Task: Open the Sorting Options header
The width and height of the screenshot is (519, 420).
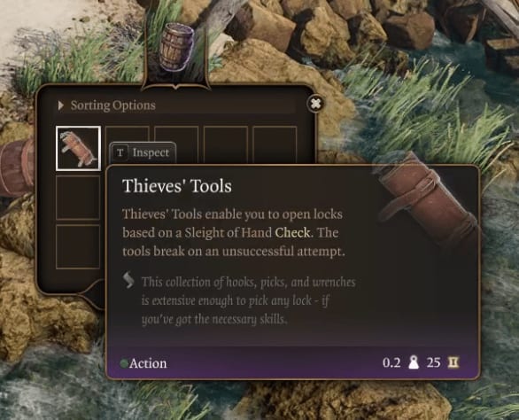Action: 176,105
